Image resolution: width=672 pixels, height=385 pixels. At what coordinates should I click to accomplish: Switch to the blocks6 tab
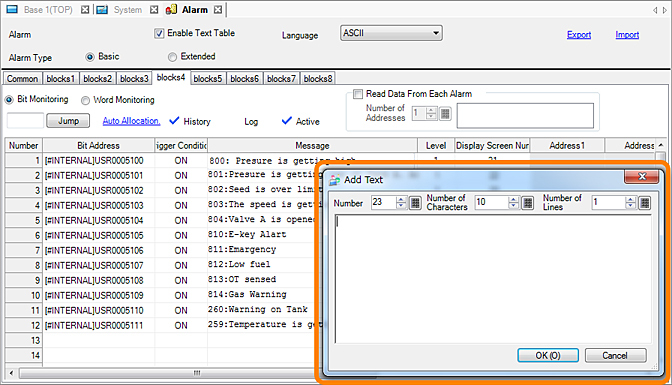pyautogui.click(x=244, y=79)
